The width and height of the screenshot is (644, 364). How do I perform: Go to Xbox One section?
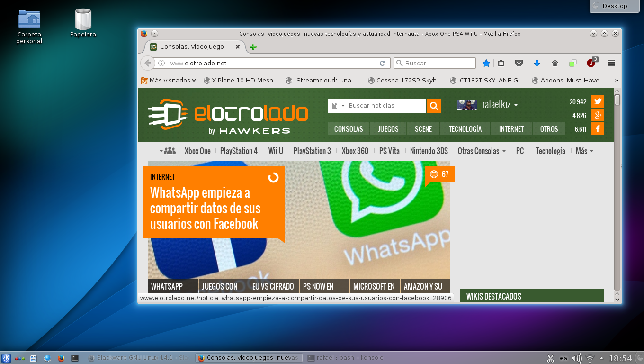[x=197, y=151]
